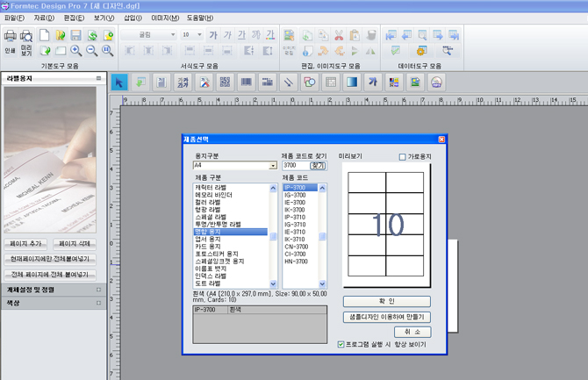The height and width of the screenshot is (380, 588).
Task: Select the CD label tool
Action: coord(436,82)
